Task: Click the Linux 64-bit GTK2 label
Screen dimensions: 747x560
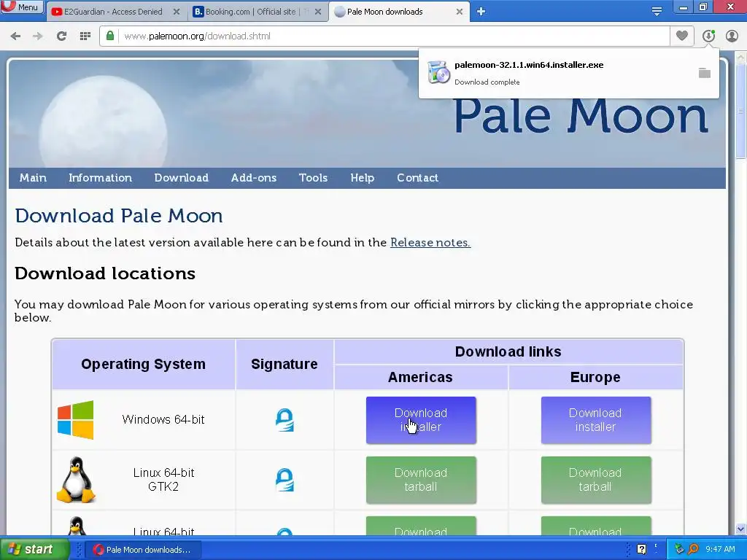Action: coord(163,480)
